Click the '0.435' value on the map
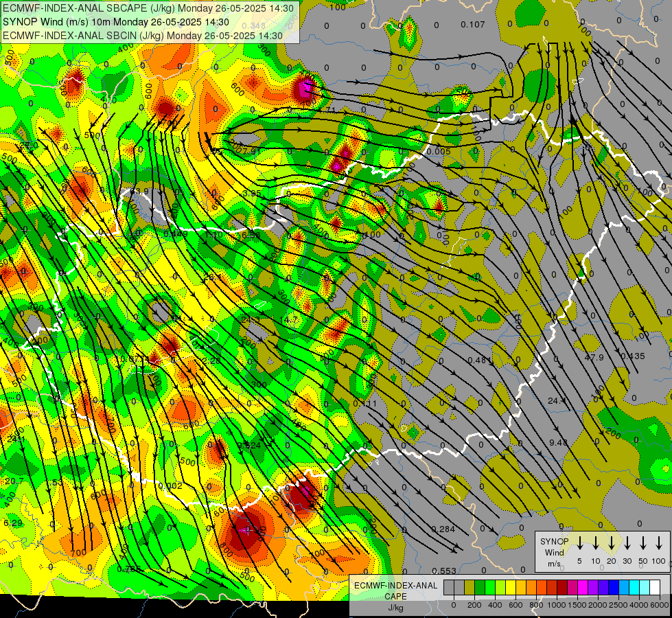672x618 pixels. 633,356
